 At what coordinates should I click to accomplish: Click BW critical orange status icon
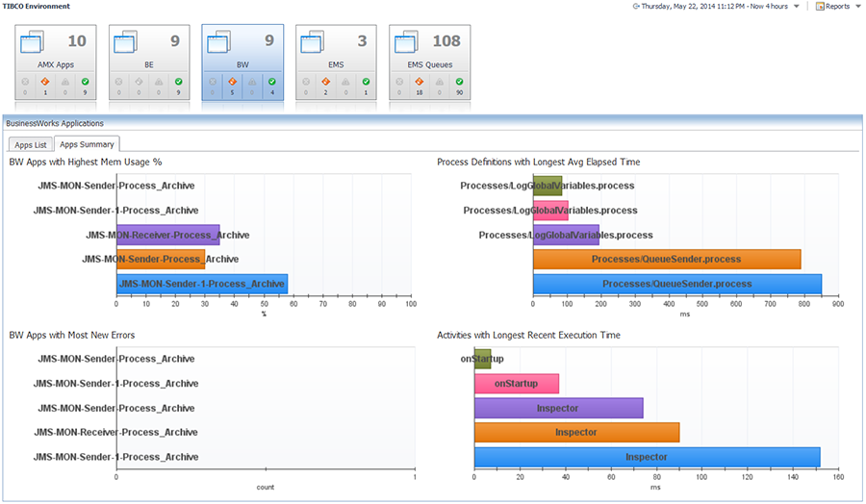(233, 82)
